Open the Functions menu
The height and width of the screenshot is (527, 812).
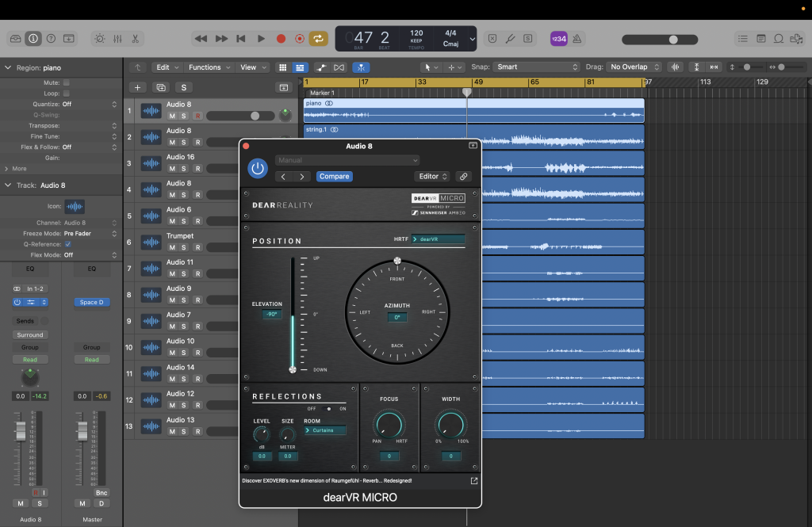click(x=209, y=67)
